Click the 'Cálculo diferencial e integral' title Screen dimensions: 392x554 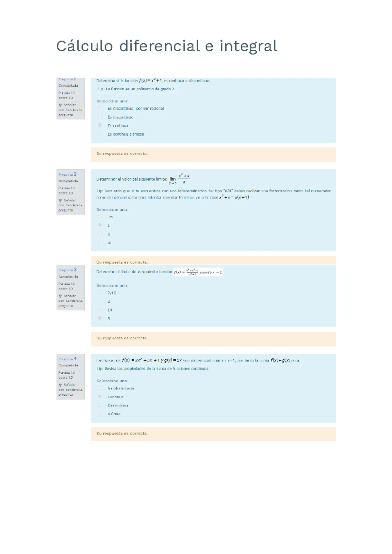click(167, 46)
